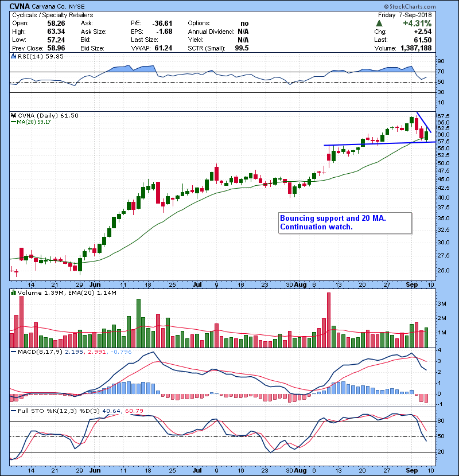Click the MACD signal value 2.991

[97, 352]
